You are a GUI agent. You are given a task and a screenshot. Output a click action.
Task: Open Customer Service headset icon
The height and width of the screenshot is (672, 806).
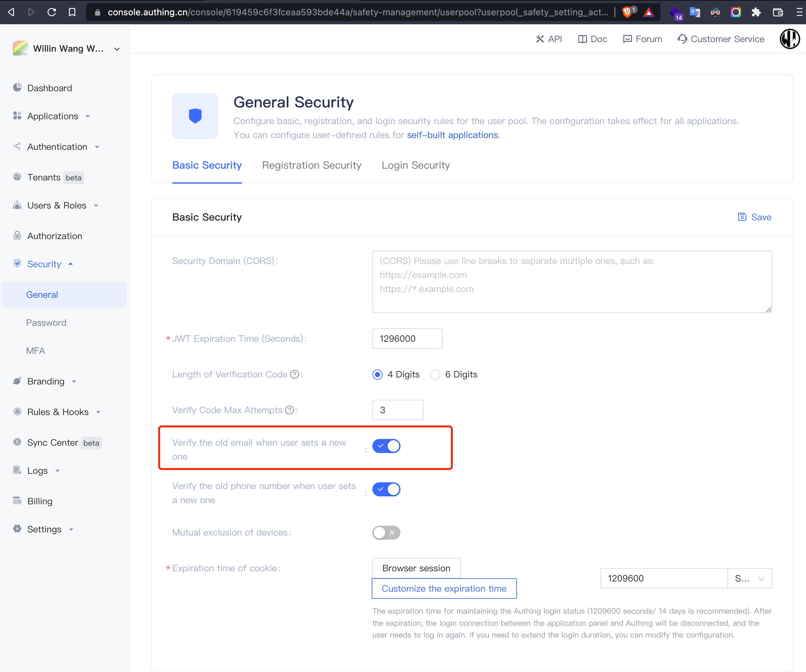682,39
